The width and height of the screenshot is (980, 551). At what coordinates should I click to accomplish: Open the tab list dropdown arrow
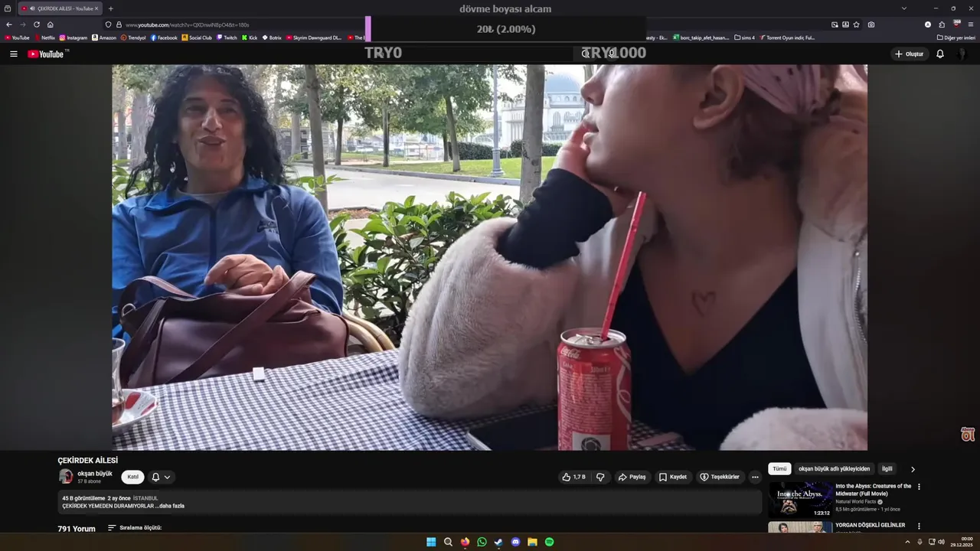click(x=904, y=8)
